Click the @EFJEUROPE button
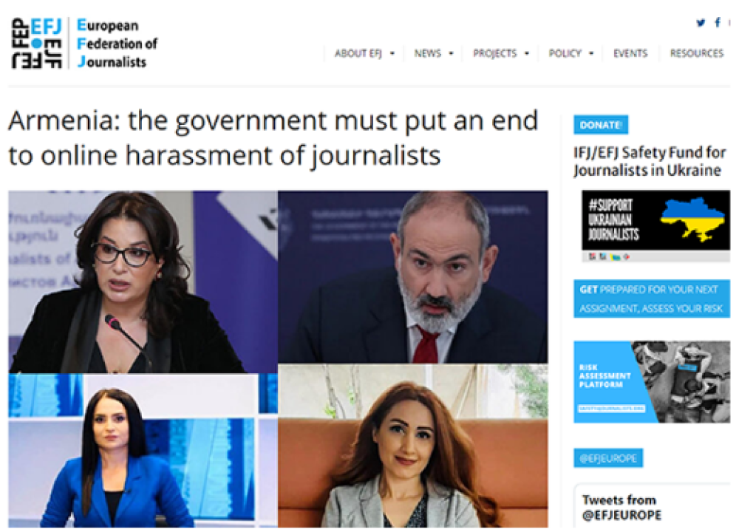Viewport: 756px width, 532px height. tap(608, 458)
